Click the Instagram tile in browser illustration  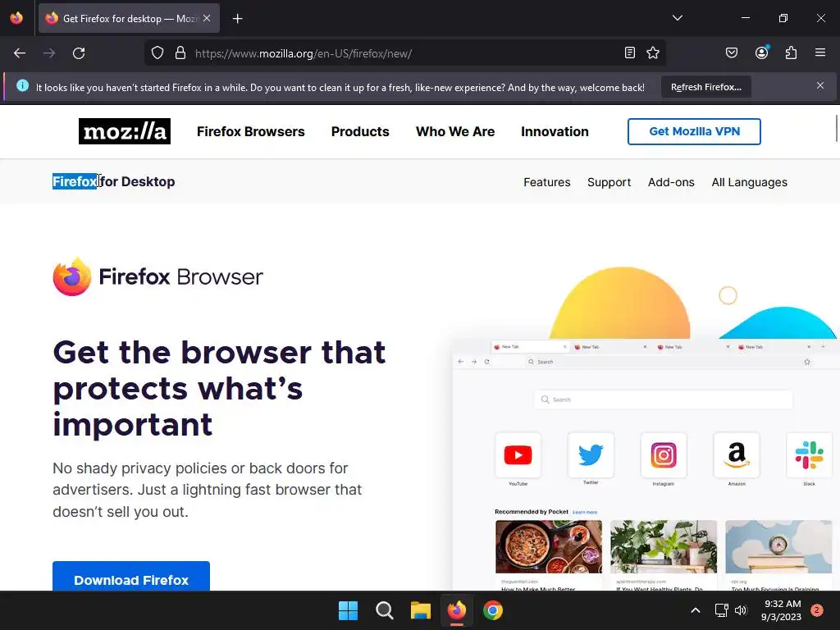click(663, 455)
